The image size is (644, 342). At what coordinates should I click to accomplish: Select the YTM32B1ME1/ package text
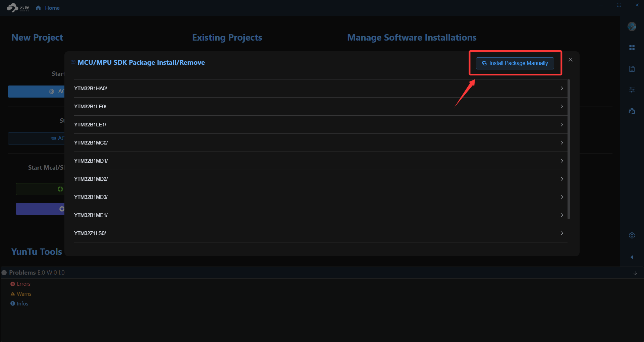click(91, 215)
